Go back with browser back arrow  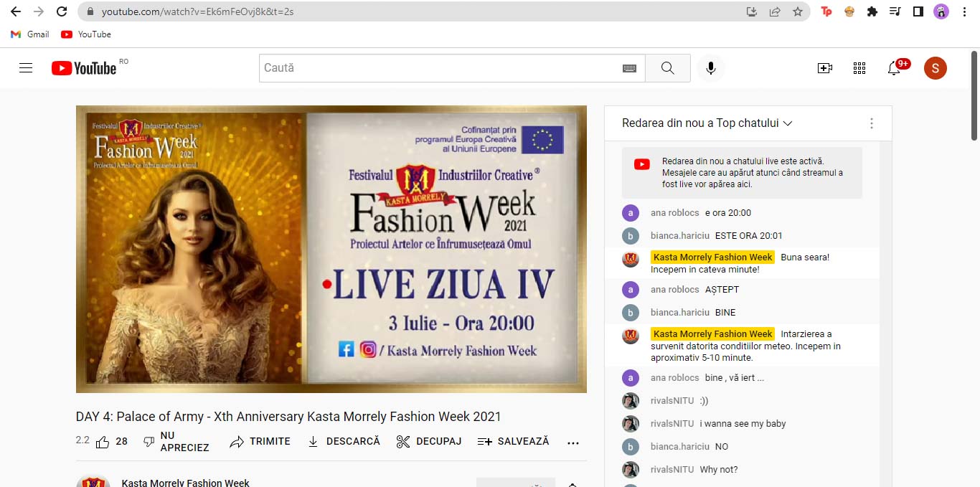15,11
